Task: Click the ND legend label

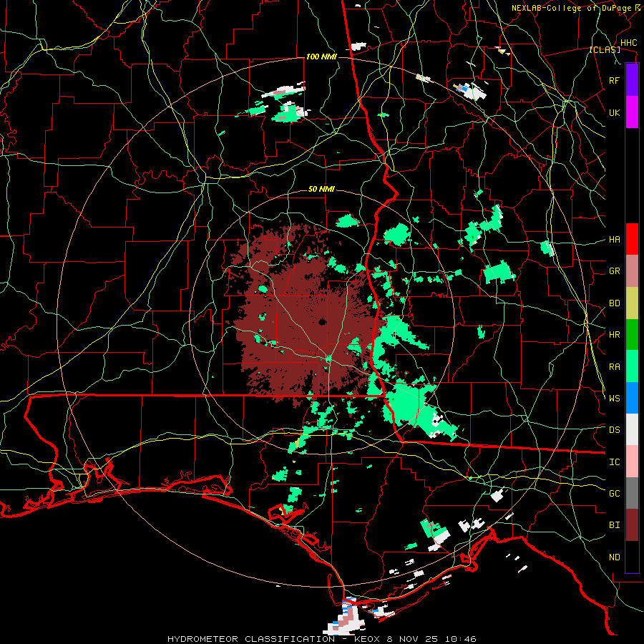Action: point(614,557)
